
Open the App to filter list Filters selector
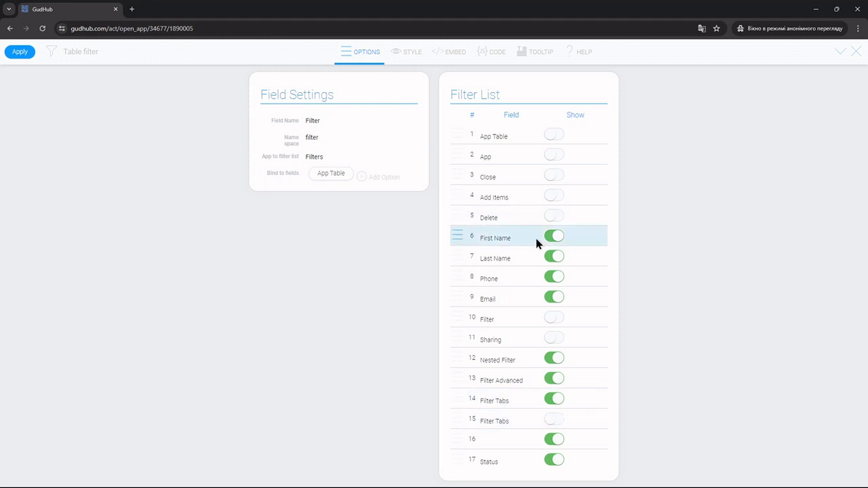point(314,157)
